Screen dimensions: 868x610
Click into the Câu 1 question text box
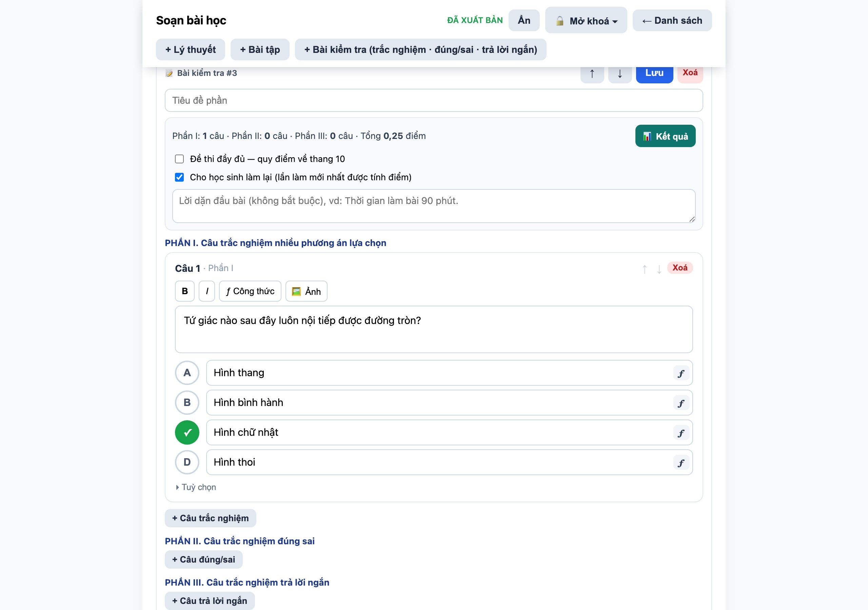coord(434,329)
